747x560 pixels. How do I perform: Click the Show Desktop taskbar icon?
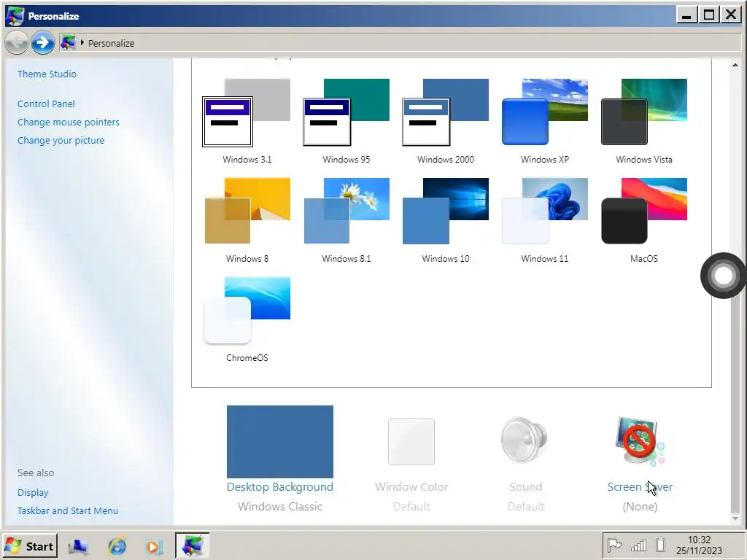77,546
